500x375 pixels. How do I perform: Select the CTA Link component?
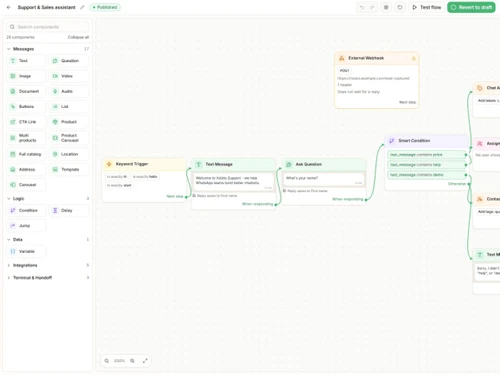pyautogui.click(x=26, y=122)
